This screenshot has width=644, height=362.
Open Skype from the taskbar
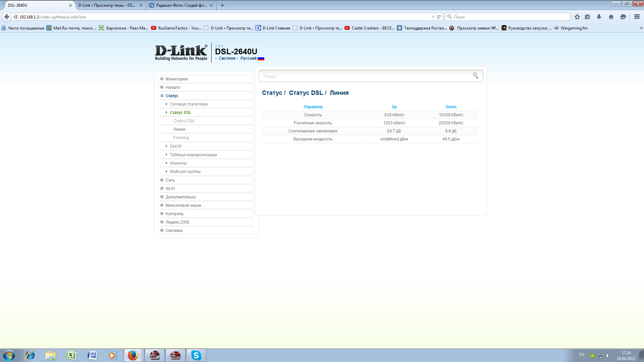point(196,355)
